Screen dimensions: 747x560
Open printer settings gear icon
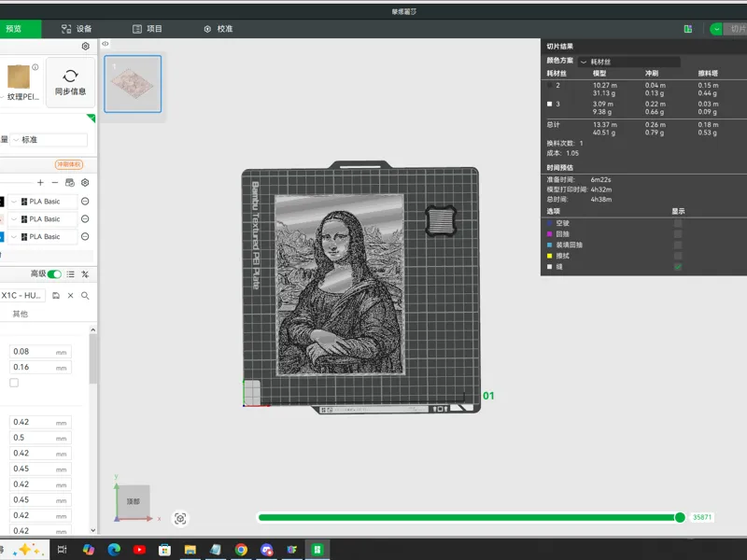pyautogui.click(x=85, y=46)
